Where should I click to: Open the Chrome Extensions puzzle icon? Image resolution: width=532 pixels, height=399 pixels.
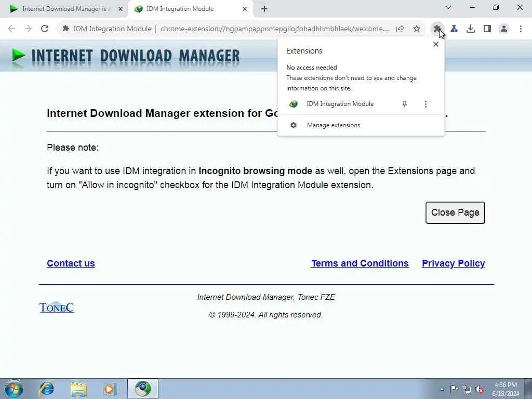[x=437, y=29]
